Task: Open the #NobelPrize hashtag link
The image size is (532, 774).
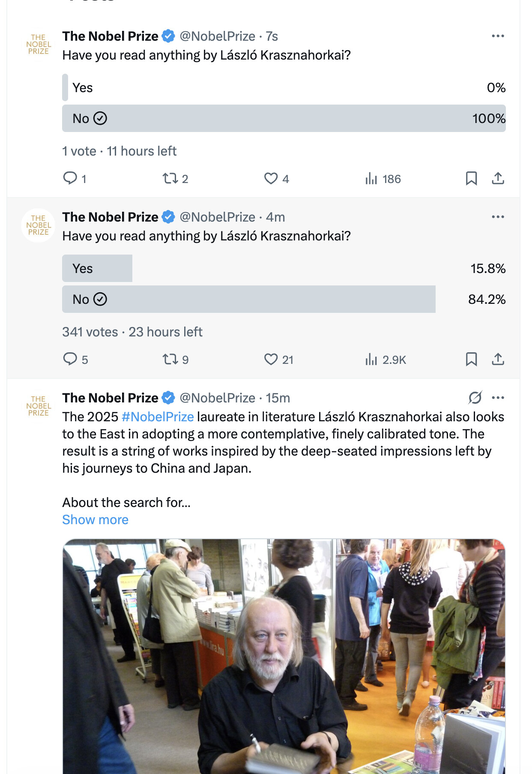Action: pyautogui.click(x=158, y=417)
